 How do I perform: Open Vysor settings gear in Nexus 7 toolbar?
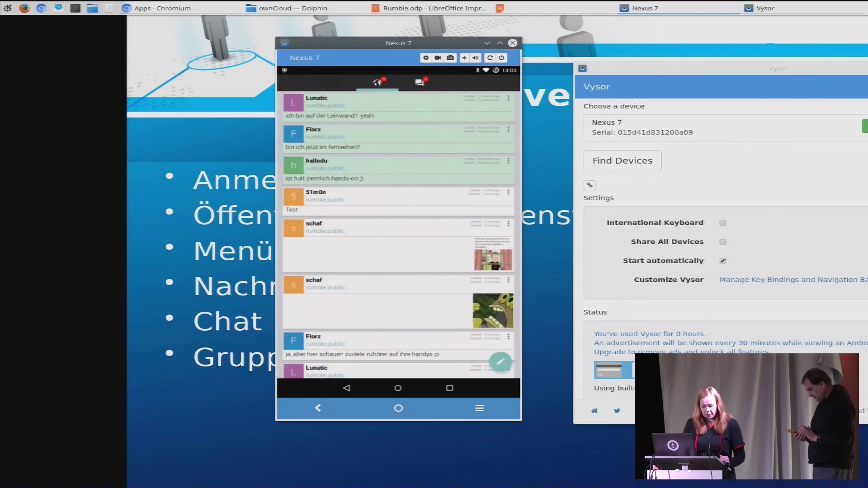(x=425, y=58)
